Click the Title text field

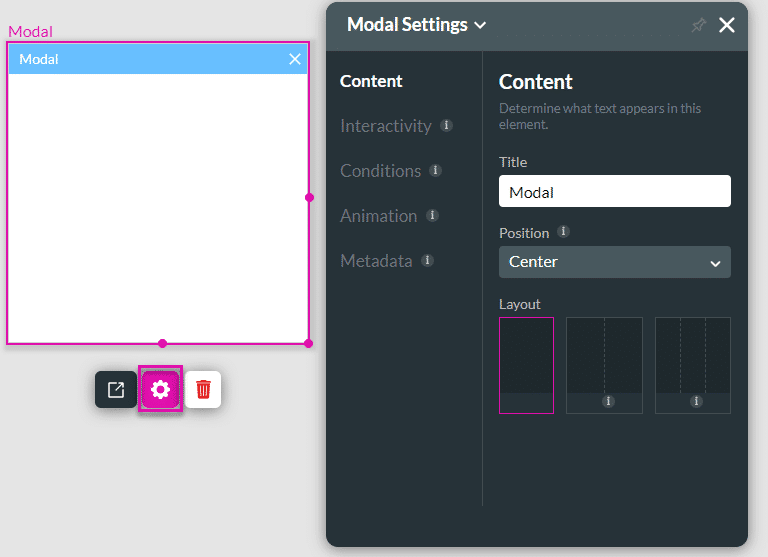[614, 192]
